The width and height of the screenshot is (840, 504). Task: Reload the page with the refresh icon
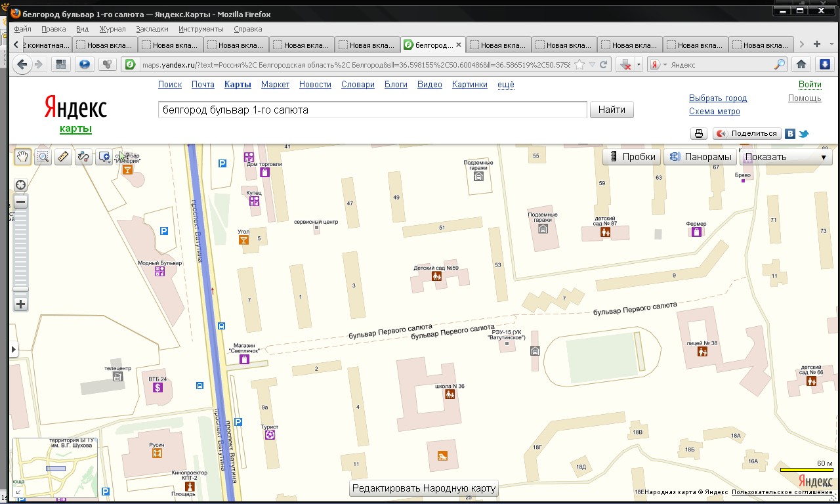(x=604, y=64)
